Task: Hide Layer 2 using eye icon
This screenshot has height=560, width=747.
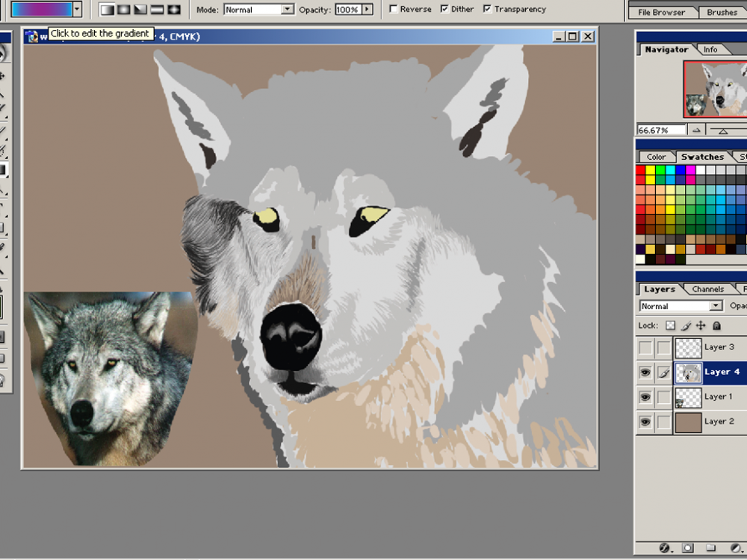Action: pos(645,422)
